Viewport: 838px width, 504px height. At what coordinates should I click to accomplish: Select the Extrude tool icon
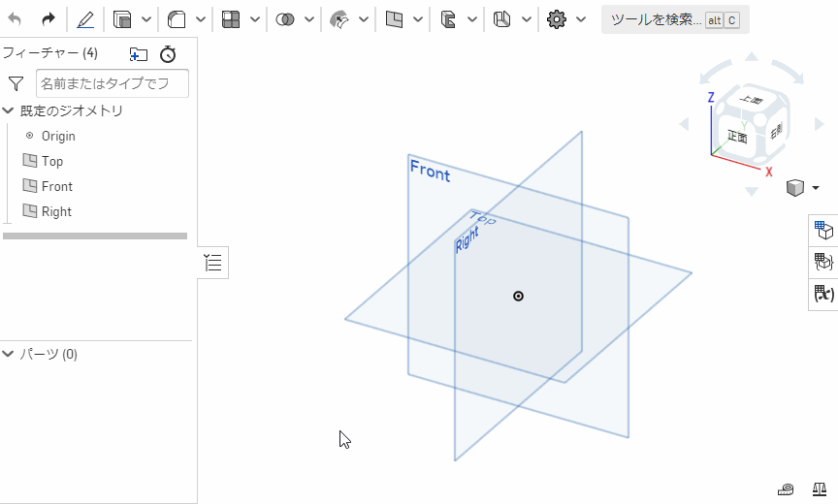(x=122, y=19)
